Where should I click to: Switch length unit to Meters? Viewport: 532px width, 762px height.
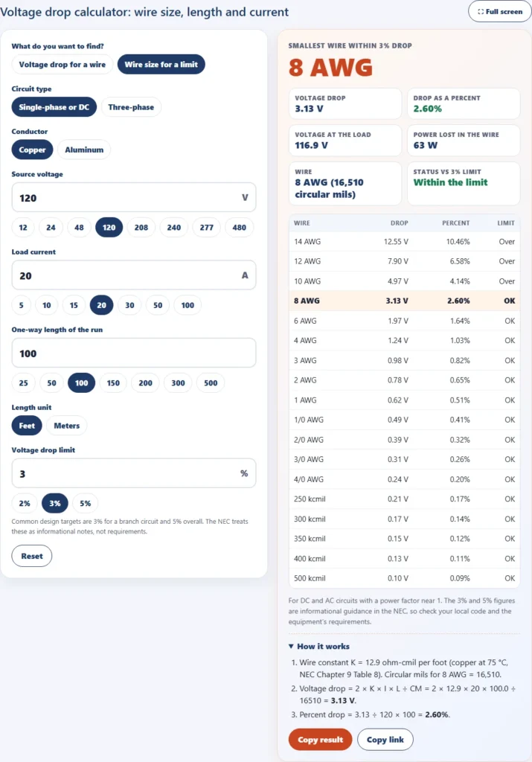(x=66, y=425)
